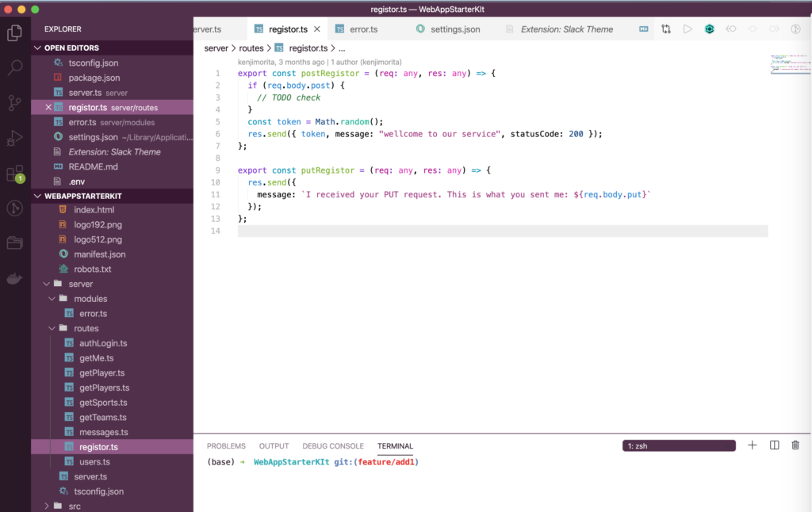This screenshot has width=812, height=512.
Task: Select the PROBLEMS panel tab
Action: point(226,445)
